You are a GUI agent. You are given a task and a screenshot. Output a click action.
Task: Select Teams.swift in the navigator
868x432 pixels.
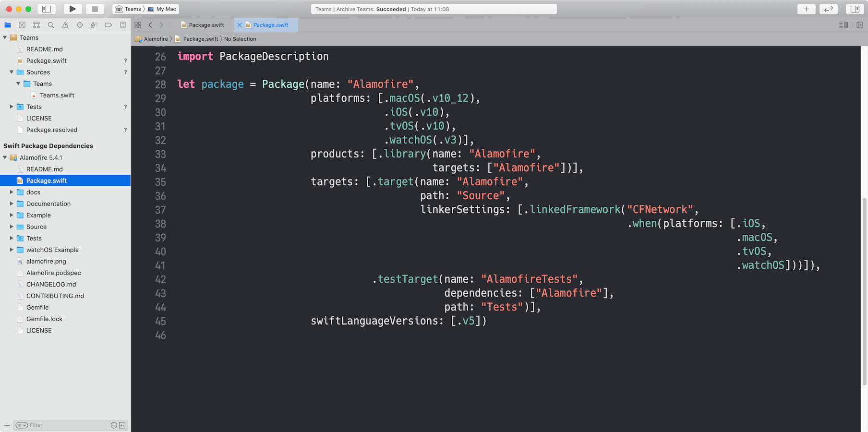click(57, 95)
